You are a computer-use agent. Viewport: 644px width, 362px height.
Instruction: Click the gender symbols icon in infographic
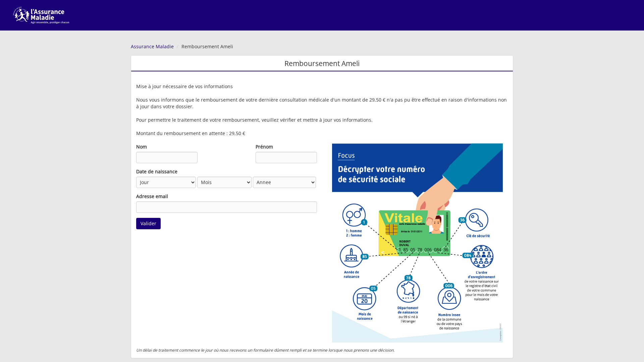point(354,215)
